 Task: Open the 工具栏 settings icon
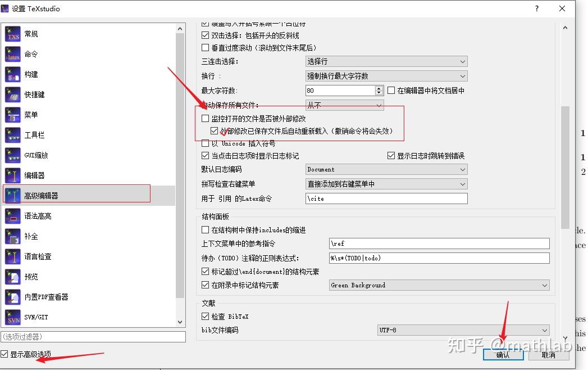tap(12, 135)
